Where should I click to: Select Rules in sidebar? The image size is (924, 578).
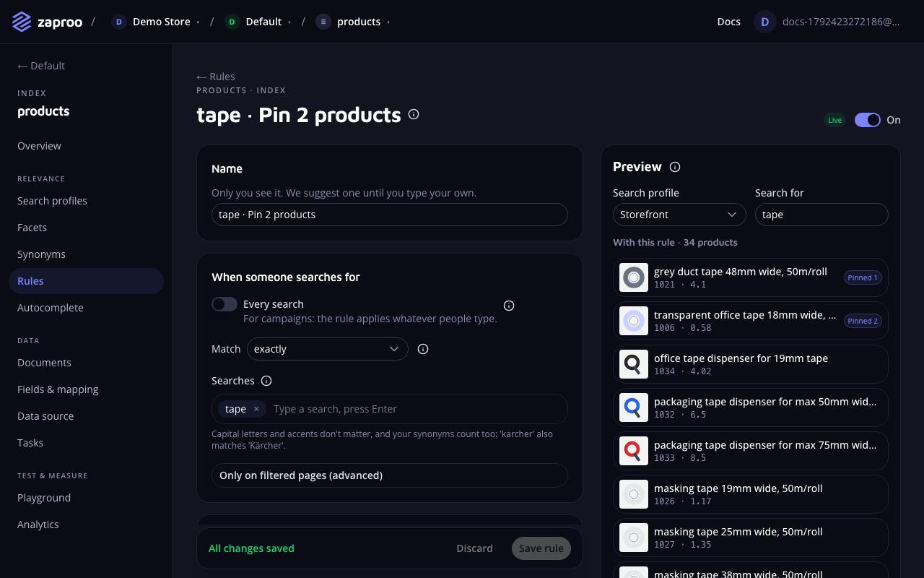[87, 281]
